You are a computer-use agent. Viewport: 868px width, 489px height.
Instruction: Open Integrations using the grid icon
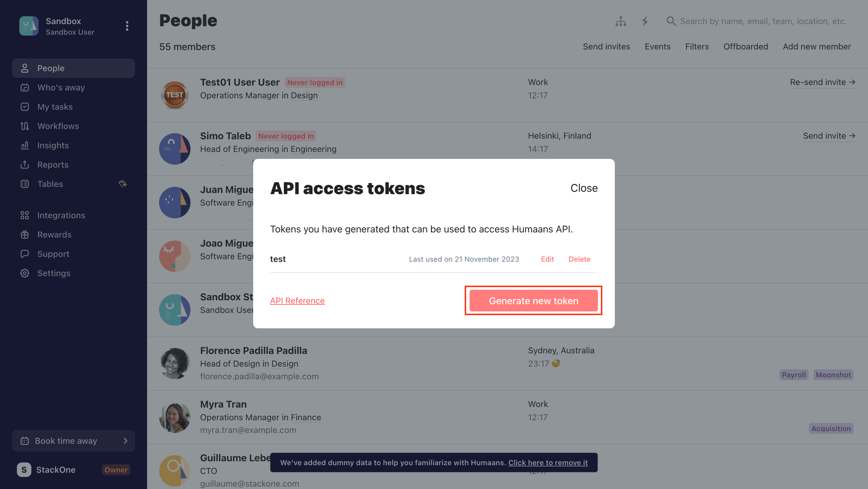(25, 215)
